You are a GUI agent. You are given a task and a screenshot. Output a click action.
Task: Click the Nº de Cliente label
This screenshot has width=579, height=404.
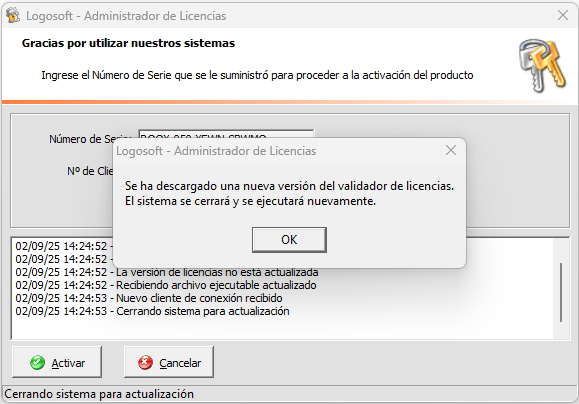point(90,171)
